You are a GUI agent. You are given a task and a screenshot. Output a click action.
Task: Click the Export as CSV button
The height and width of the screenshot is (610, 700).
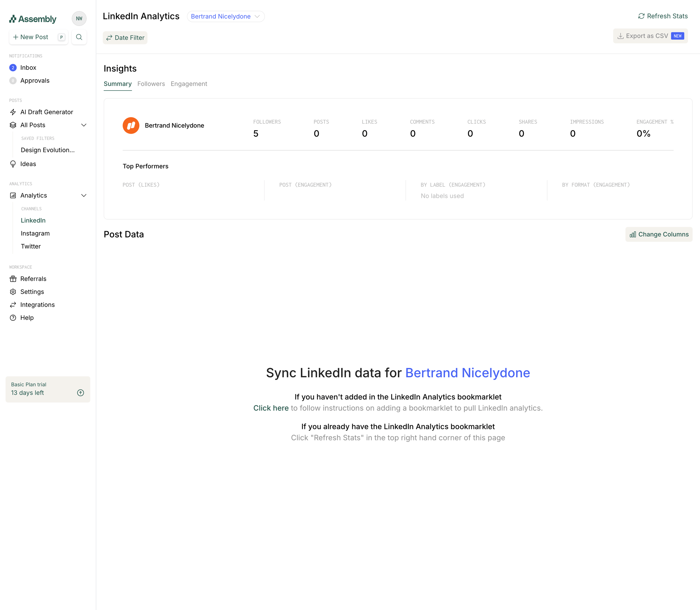[650, 36]
